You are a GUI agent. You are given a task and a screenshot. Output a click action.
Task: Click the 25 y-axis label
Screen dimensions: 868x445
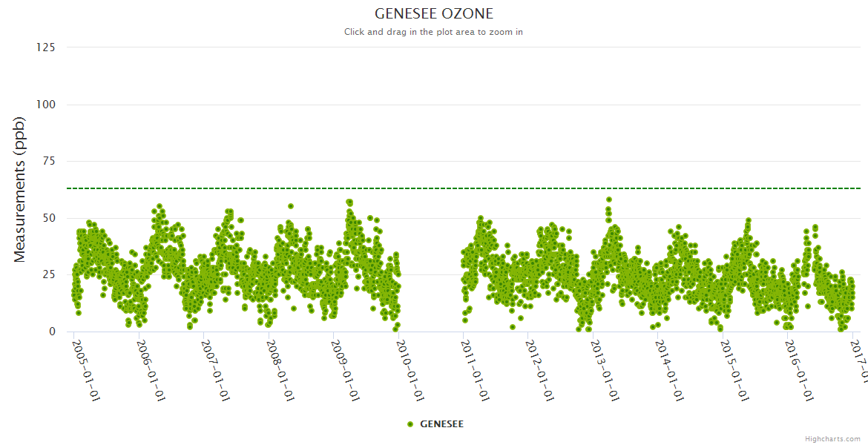point(48,275)
